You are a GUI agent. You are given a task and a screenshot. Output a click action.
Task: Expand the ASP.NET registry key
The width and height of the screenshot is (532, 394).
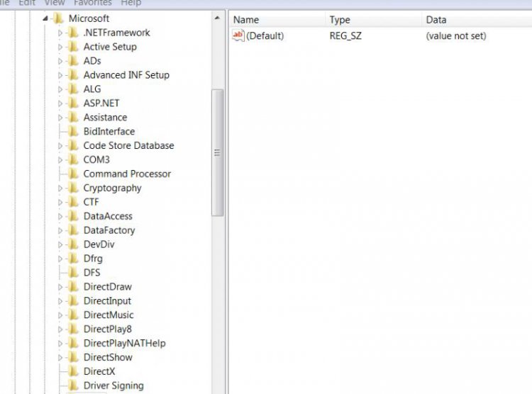click(x=60, y=103)
